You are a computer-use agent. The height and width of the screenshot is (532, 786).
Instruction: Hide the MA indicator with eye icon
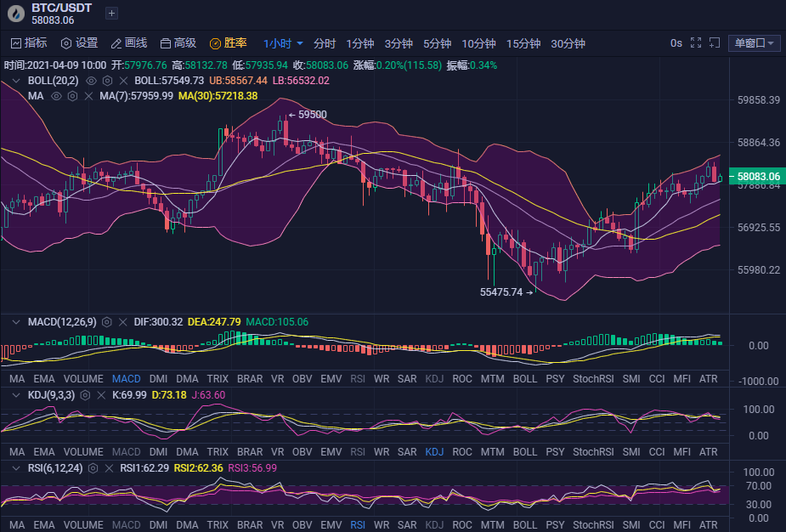point(56,96)
